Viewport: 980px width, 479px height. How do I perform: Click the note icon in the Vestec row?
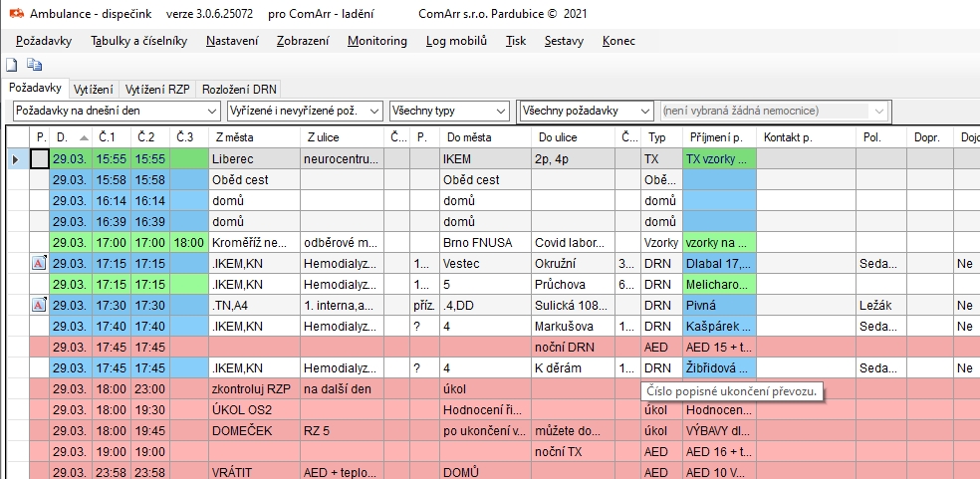(40, 263)
